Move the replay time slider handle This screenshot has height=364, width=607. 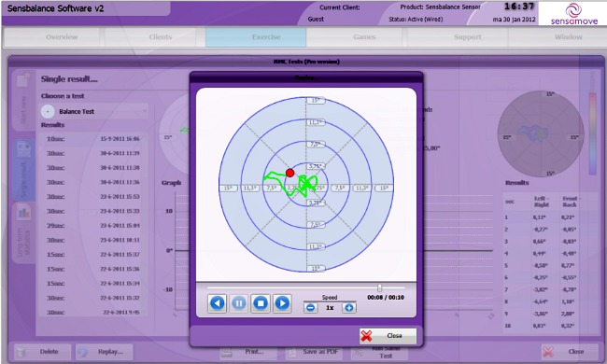point(379,287)
